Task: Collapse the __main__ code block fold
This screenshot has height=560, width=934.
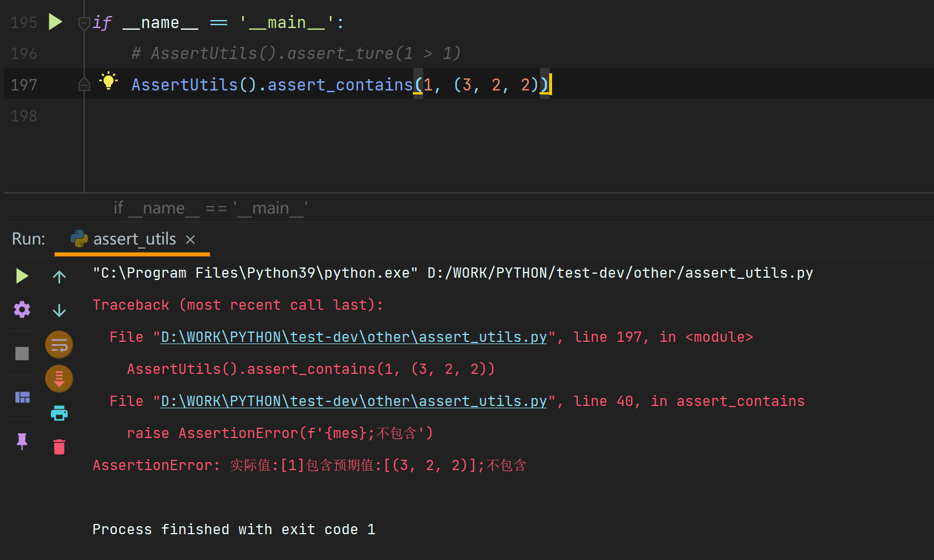Action: pos(84,23)
